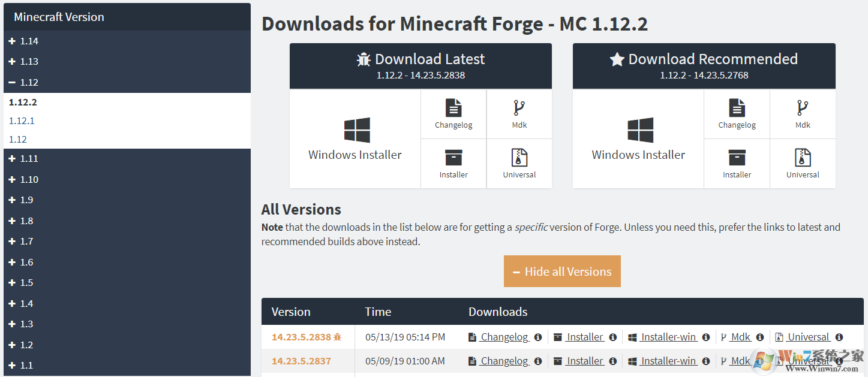Screen dimensions: 868x377
Task: Click the Version column header in the table
Action: pos(291,312)
